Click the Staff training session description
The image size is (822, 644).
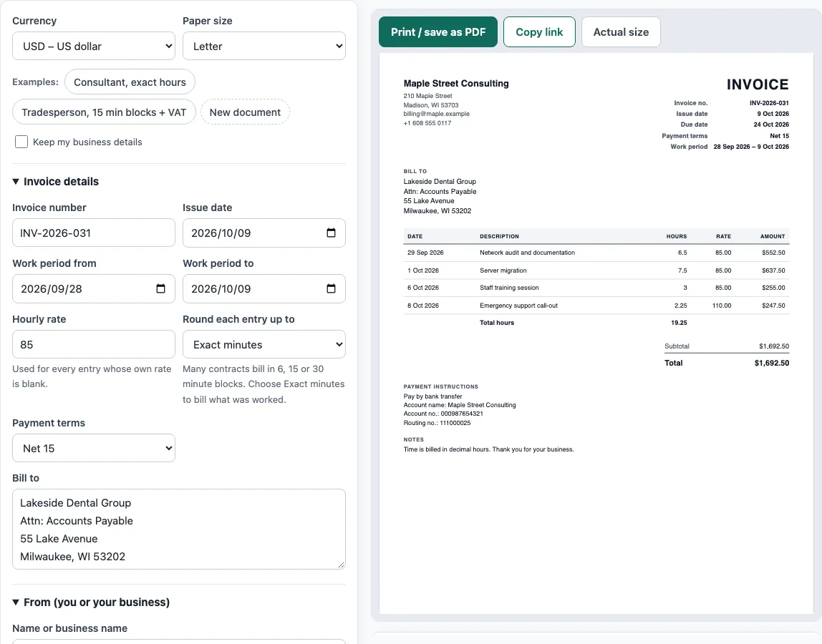[x=509, y=288]
